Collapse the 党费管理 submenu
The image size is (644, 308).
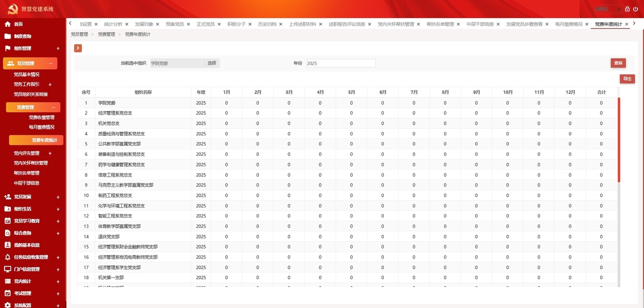click(x=53, y=107)
